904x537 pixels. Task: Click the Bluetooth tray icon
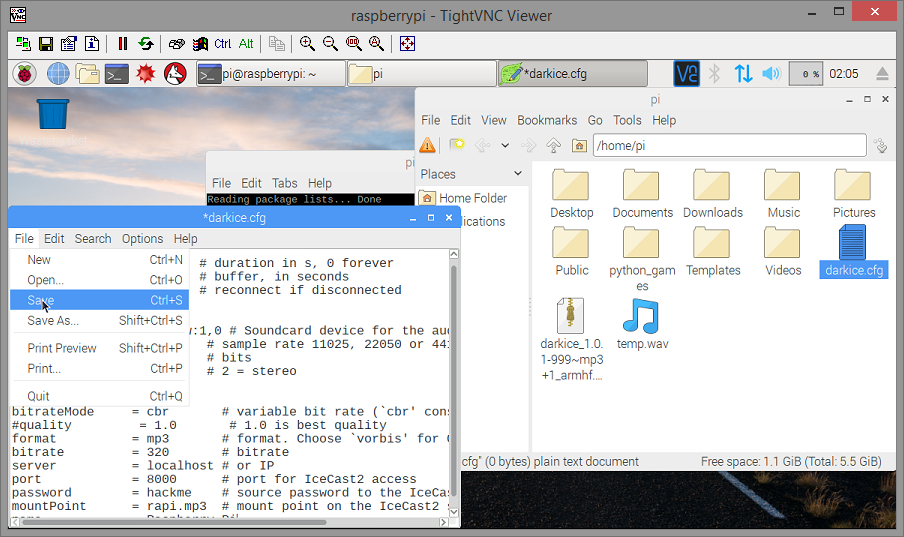[714, 74]
